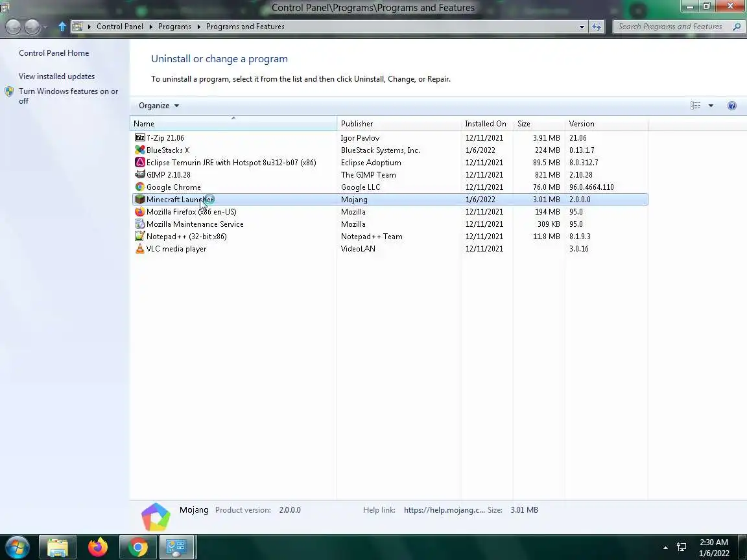Image resolution: width=747 pixels, height=560 pixels.
Task: Go up one level with blue arrow
Action: (x=62, y=27)
